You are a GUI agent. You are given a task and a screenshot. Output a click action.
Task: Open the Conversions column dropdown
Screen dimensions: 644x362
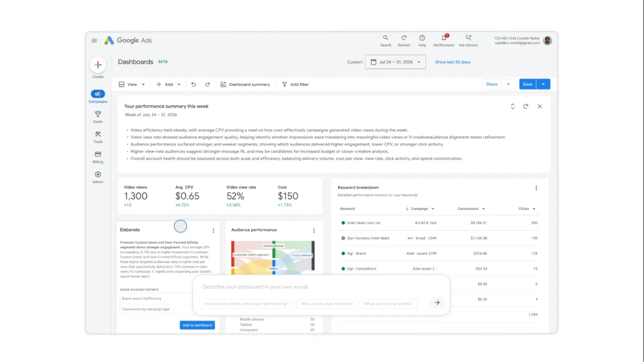[x=484, y=209]
